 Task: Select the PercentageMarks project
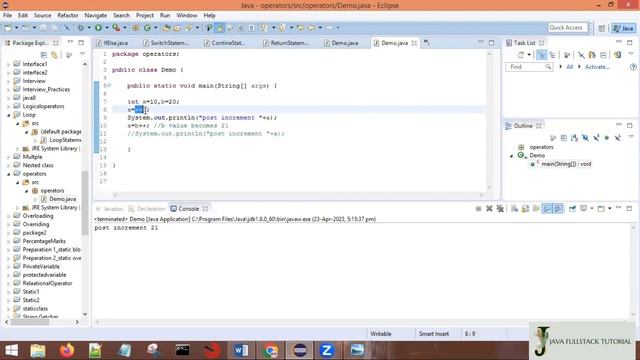44,241
